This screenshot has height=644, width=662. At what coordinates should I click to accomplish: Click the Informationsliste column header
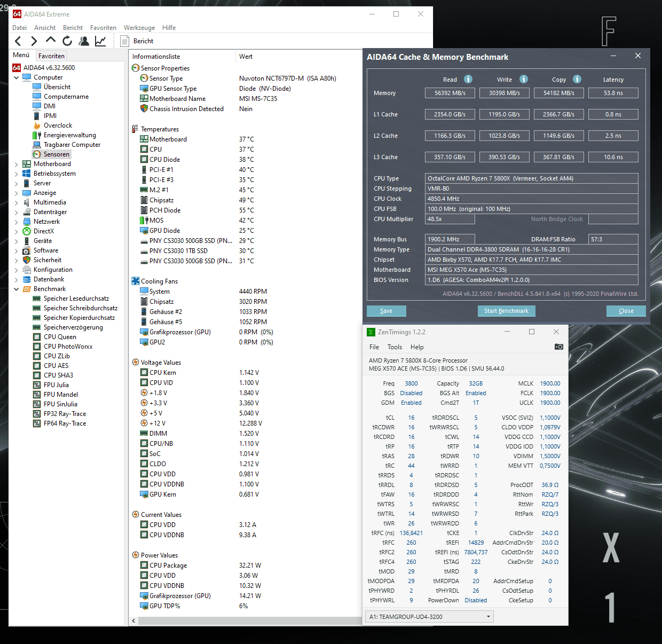click(182, 57)
